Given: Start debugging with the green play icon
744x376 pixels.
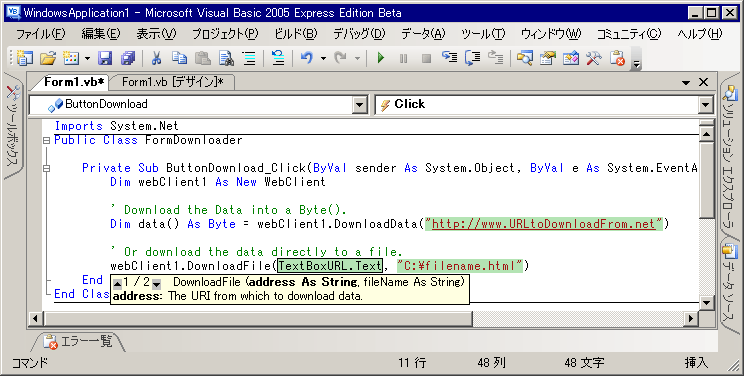Looking at the screenshot, I should 381,58.
